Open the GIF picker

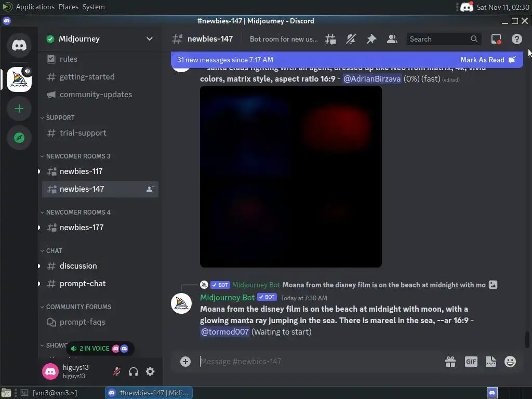(471, 362)
